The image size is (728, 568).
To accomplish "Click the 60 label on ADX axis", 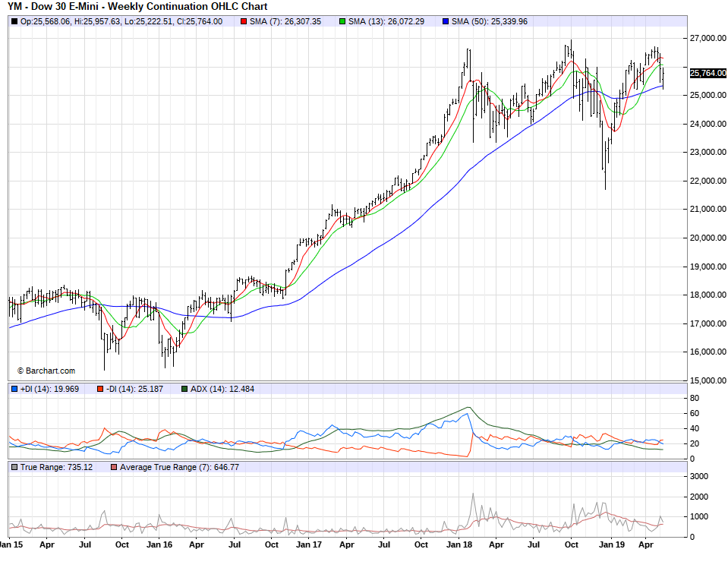I will 695,413.
